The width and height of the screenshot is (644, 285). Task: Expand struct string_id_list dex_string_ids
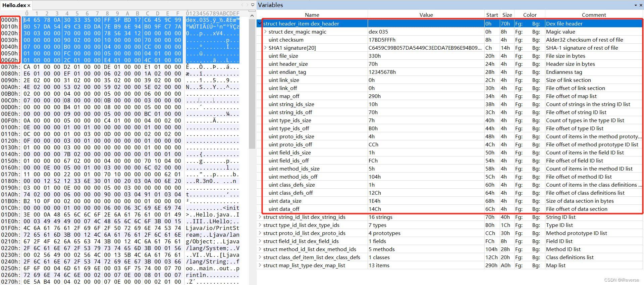click(x=260, y=217)
